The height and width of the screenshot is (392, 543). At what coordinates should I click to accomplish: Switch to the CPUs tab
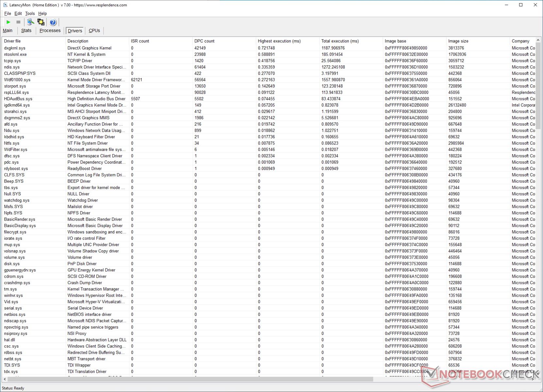coord(94,31)
